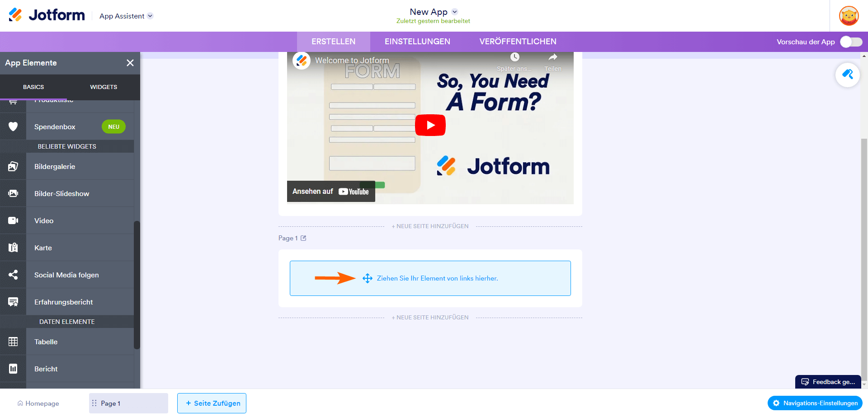Click the elements panel scrollbar
Viewport: 868px width, 417px height.
point(137,285)
